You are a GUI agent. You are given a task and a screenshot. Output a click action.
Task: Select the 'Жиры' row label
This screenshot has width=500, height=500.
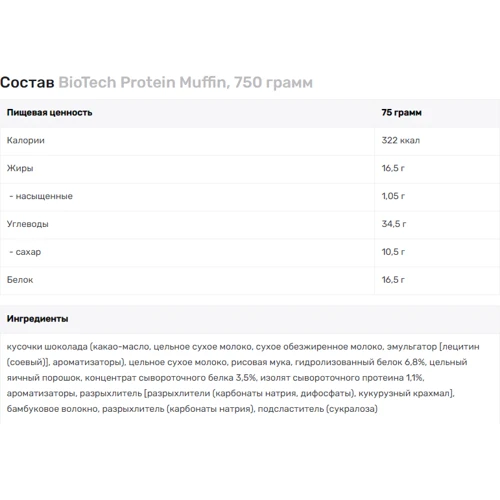tap(20, 168)
